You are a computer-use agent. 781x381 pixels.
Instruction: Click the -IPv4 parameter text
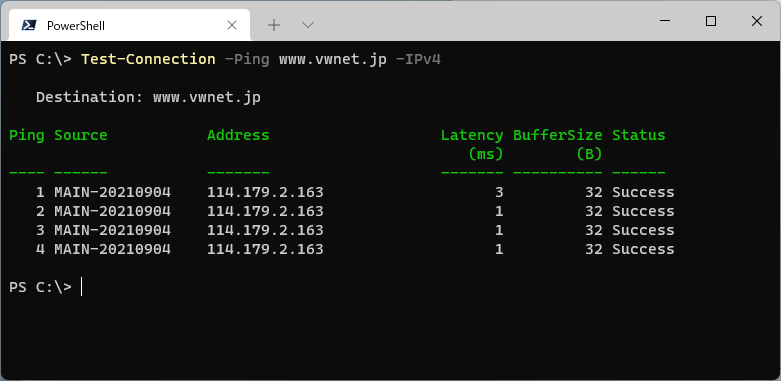pos(418,59)
